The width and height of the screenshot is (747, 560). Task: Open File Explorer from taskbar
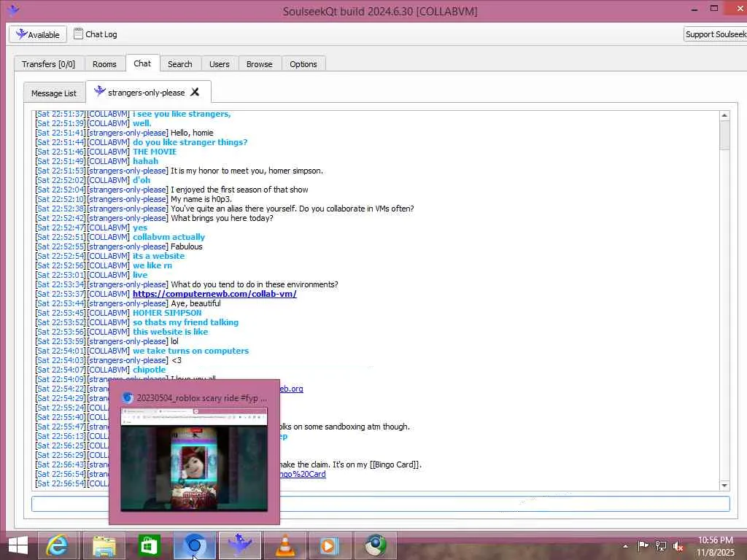pyautogui.click(x=104, y=545)
